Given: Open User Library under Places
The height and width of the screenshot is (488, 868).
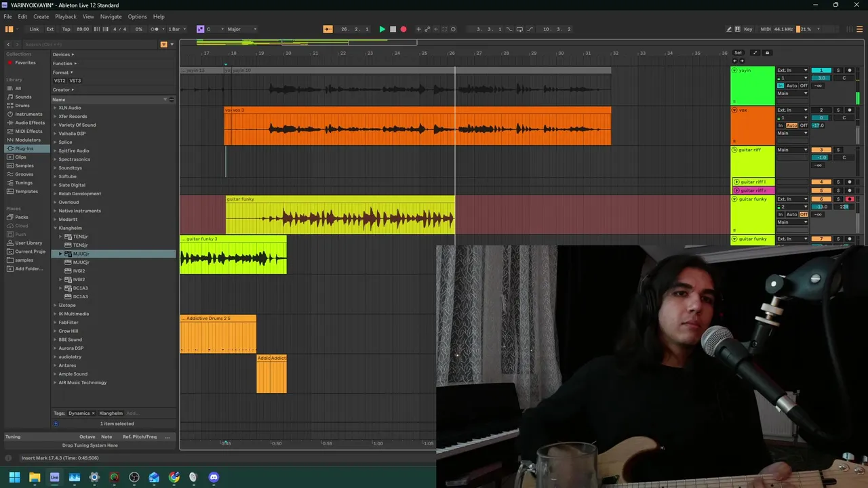Looking at the screenshot, I should (x=28, y=243).
